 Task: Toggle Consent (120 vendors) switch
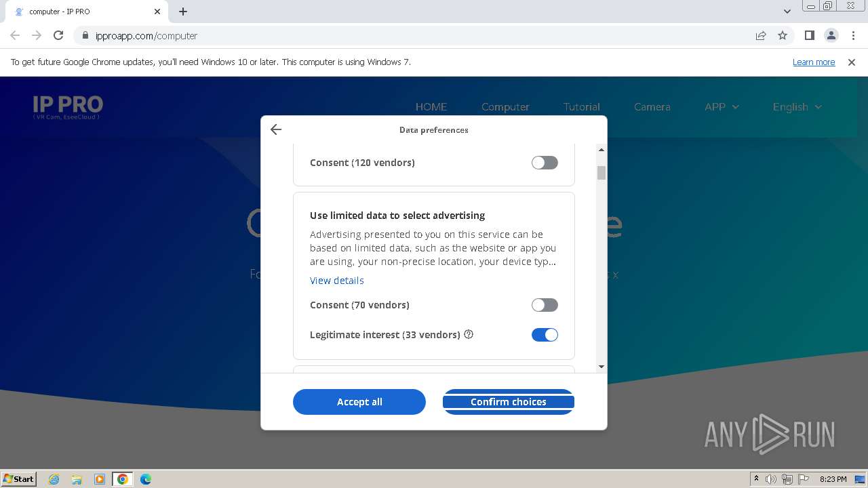(x=545, y=163)
